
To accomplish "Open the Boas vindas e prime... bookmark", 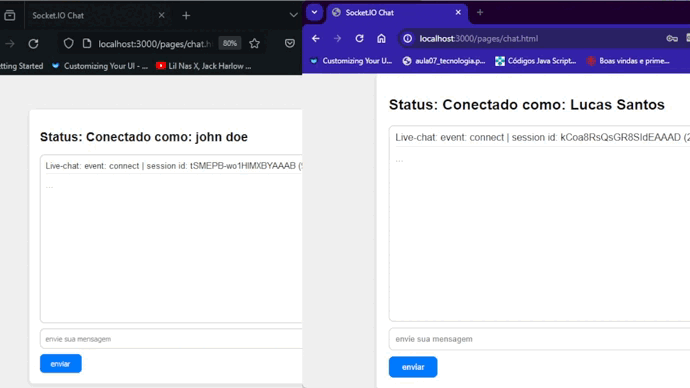I will [628, 61].
